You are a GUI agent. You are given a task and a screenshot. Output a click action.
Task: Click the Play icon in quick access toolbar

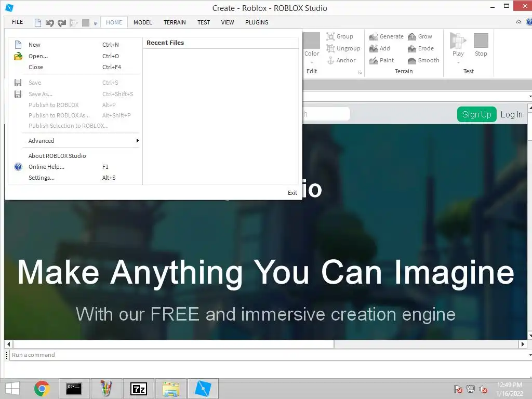click(73, 23)
